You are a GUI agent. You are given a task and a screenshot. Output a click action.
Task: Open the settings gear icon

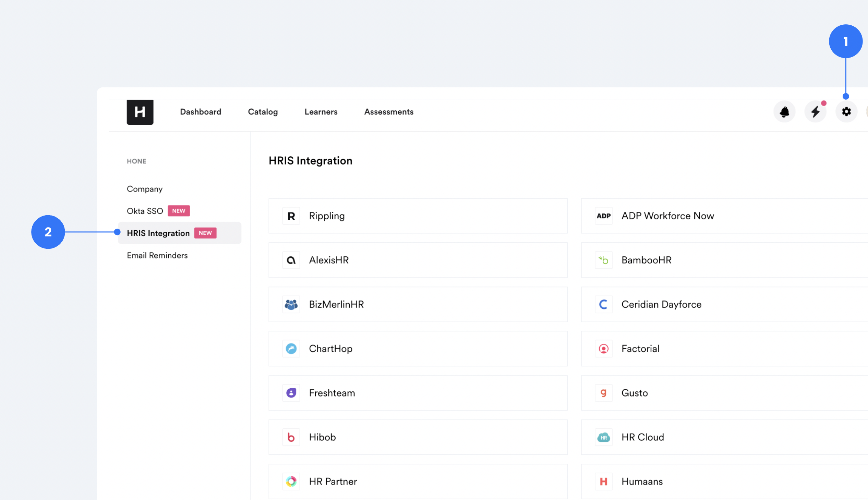click(846, 112)
